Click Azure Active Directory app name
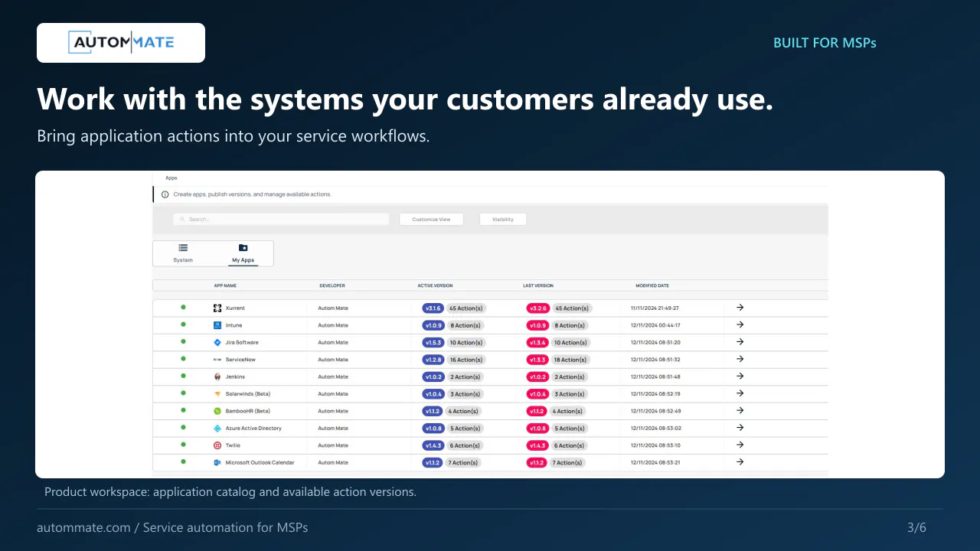 pos(253,429)
